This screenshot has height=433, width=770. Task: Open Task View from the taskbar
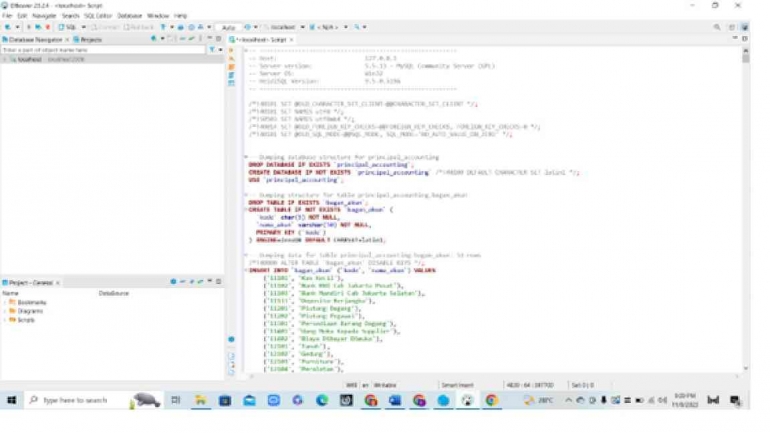[176, 400]
